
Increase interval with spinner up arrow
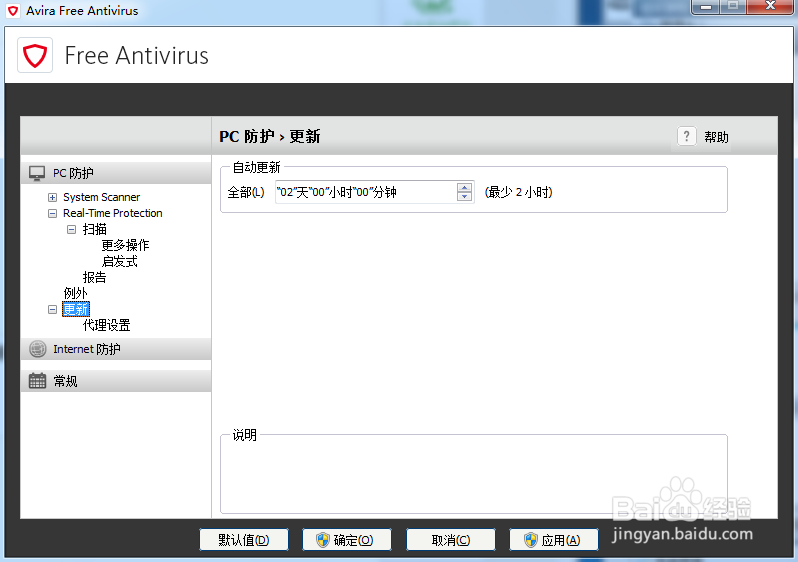pos(464,187)
